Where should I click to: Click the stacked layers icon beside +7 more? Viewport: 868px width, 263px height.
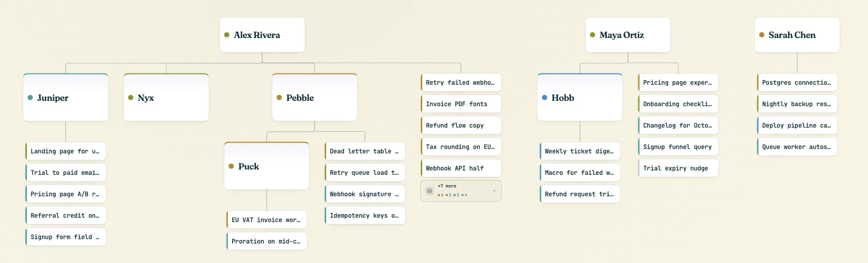pos(430,191)
